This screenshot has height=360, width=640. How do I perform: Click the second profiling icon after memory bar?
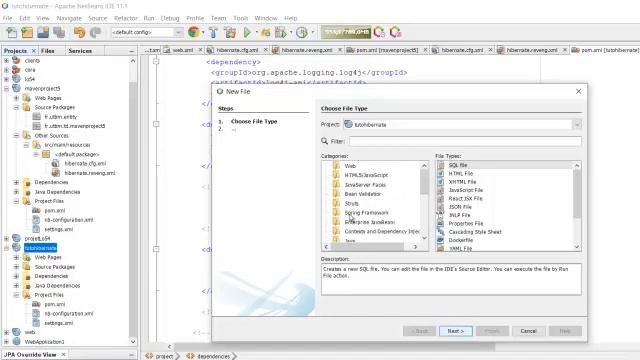(396, 32)
